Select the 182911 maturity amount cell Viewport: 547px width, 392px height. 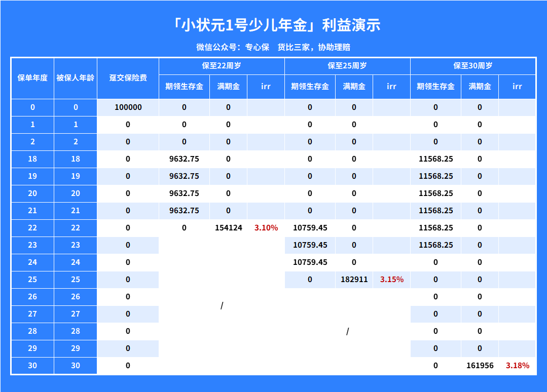(x=354, y=280)
